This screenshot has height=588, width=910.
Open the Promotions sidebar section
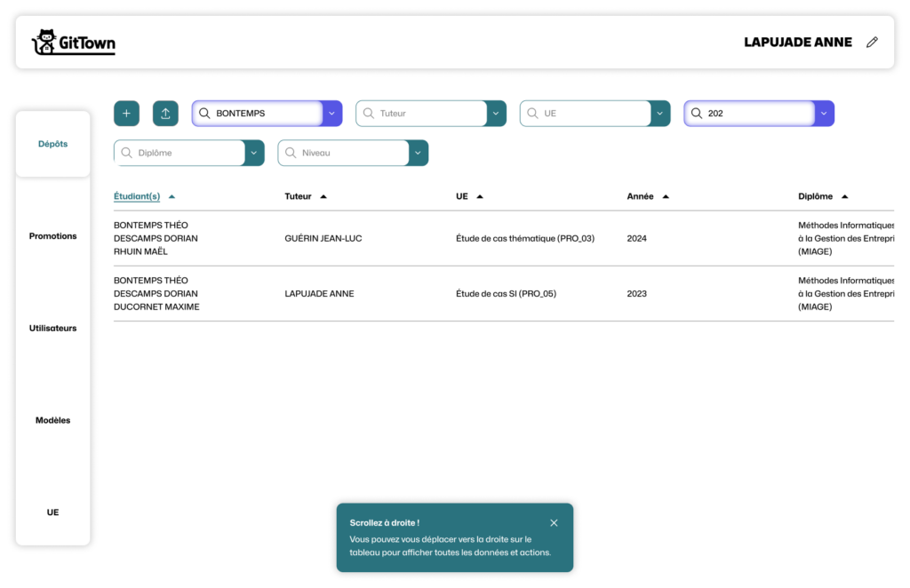(53, 236)
